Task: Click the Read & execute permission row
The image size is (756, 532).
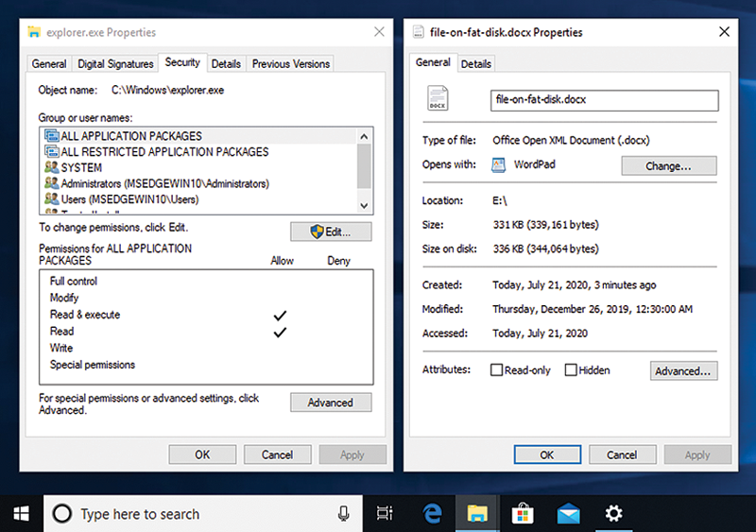Action: click(206, 315)
